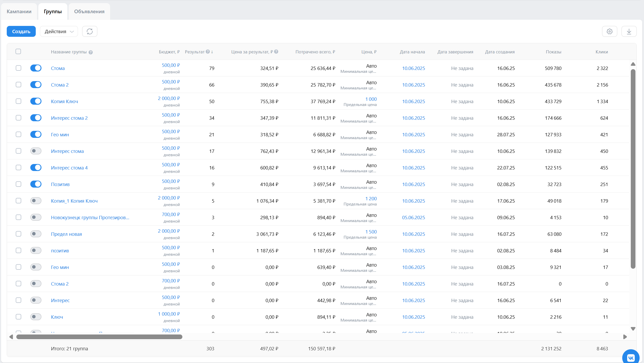644x363 pixels.
Task: Click the horizontal scrollbar thumb
Action: point(99,337)
